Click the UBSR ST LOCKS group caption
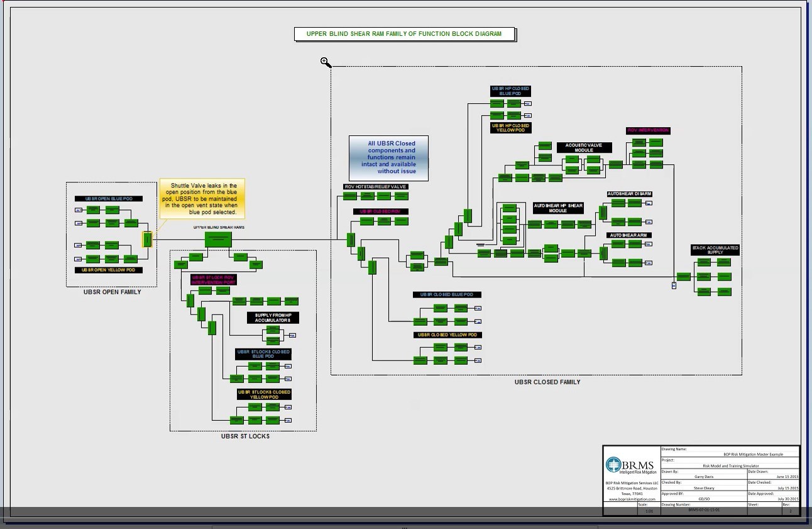Viewport: 812px width, 529px height. click(x=245, y=436)
